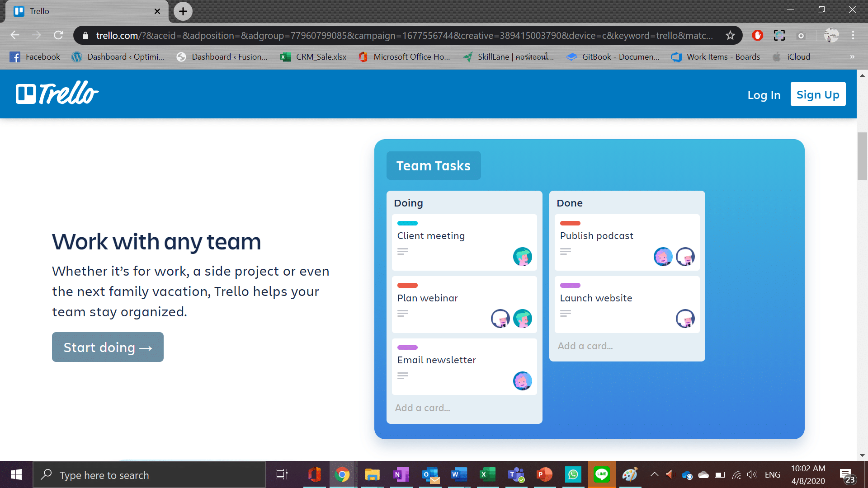Image resolution: width=868 pixels, height=488 pixels.
Task: Open Word from taskbar
Action: (x=459, y=474)
